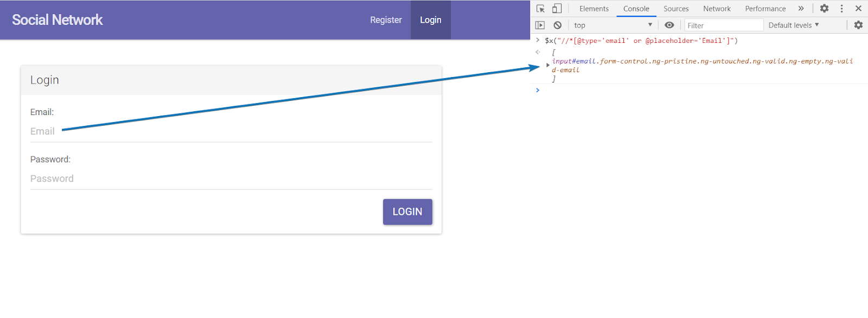Click the live expression eye icon
Viewport: 868px width, 318px height.
pyautogui.click(x=669, y=25)
